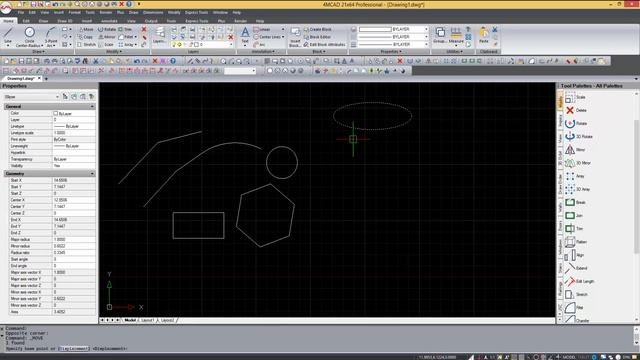Select the Text tool in Annotation panel
640x360 pixels.
[245, 36]
